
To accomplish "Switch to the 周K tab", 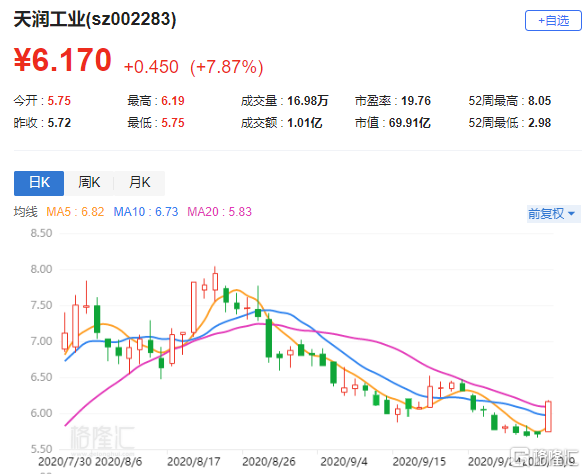I will pyautogui.click(x=89, y=183).
